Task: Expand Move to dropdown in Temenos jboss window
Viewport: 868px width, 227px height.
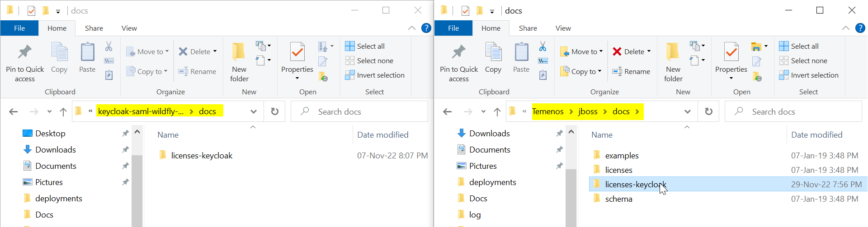Action: coord(582,51)
